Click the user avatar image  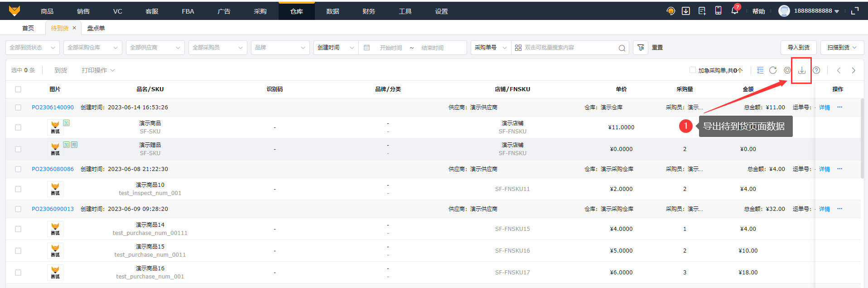[784, 11]
